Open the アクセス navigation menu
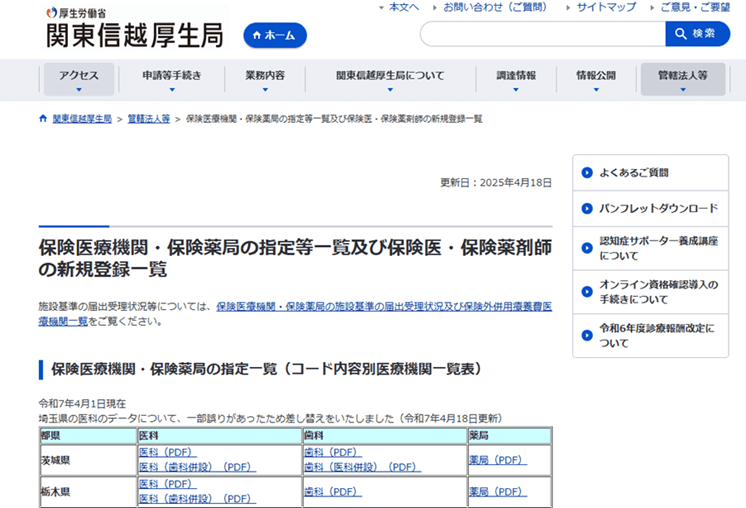 (79, 79)
